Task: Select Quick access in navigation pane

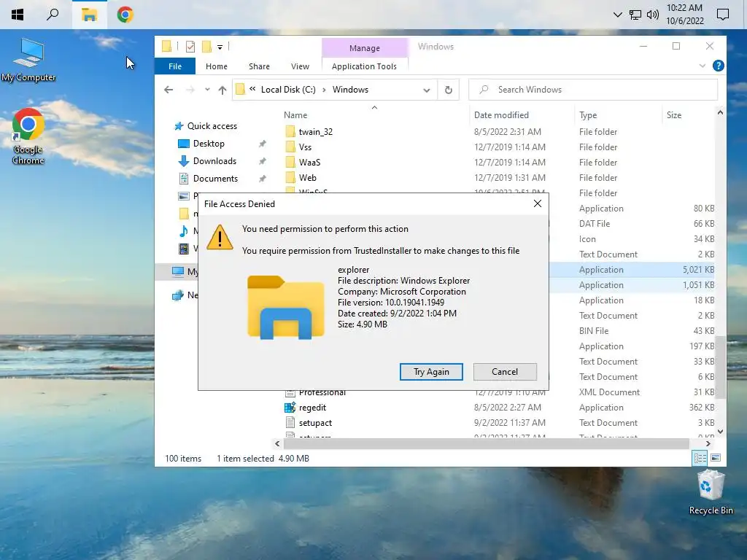Action: pos(212,126)
